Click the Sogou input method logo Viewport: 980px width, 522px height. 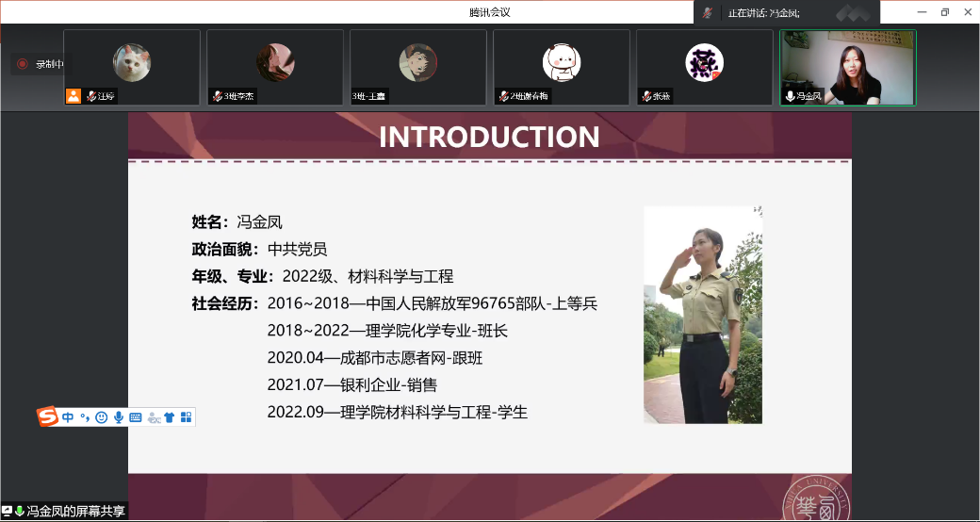click(x=47, y=417)
